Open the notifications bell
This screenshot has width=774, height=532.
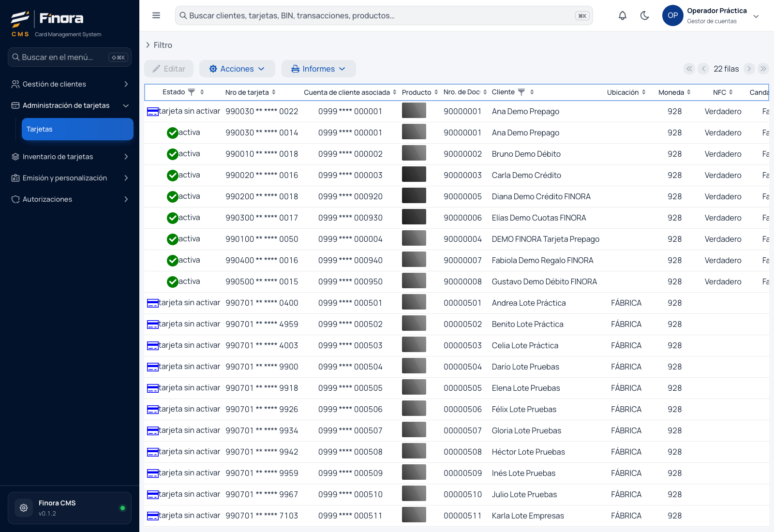coord(623,15)
